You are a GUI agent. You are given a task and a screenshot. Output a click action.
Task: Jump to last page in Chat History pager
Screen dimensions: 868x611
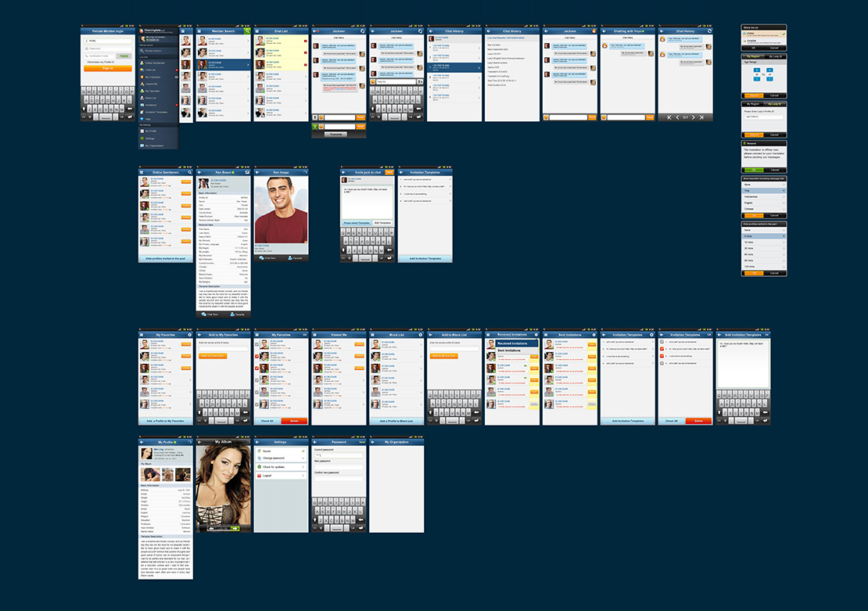click(x=701, y=117)
